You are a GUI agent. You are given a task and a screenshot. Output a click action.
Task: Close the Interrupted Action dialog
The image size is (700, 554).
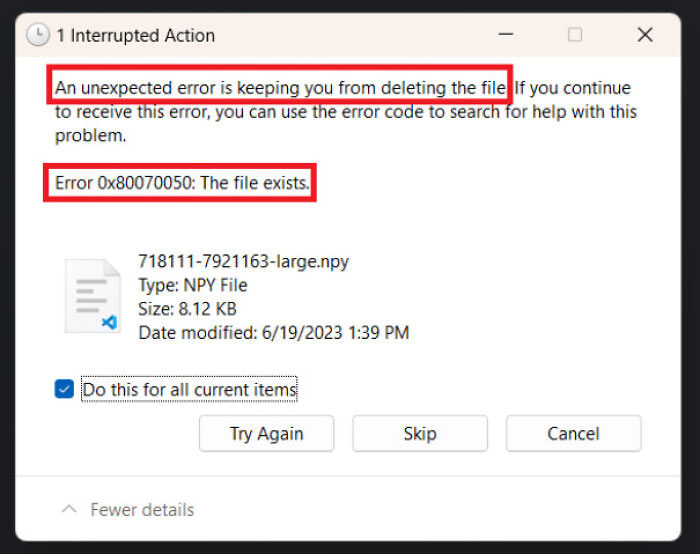645,34
